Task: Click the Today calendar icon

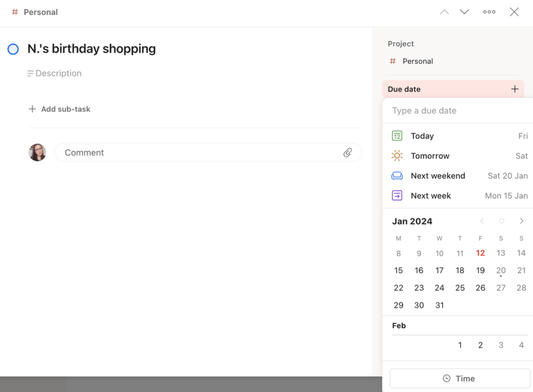Action: pos(397,136)
